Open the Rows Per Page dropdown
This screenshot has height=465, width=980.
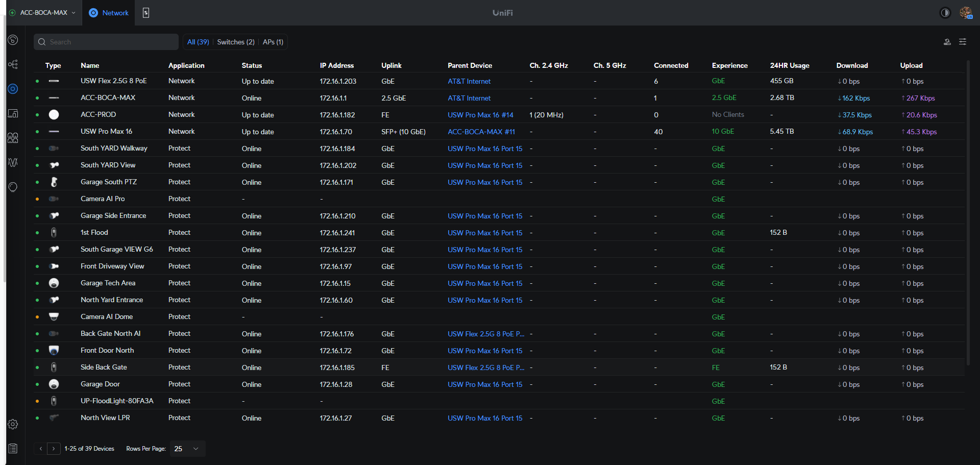(x=187, y=449)
